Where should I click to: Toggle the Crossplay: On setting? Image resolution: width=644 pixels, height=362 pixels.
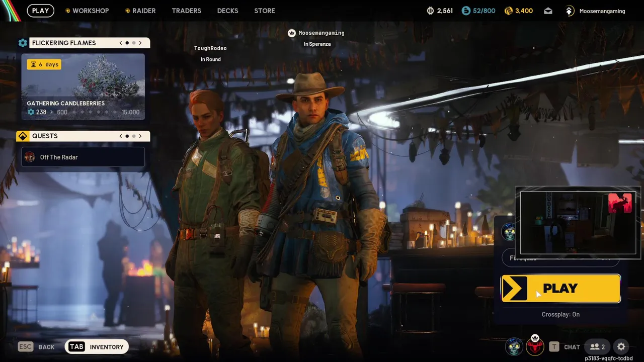(560, 314)
